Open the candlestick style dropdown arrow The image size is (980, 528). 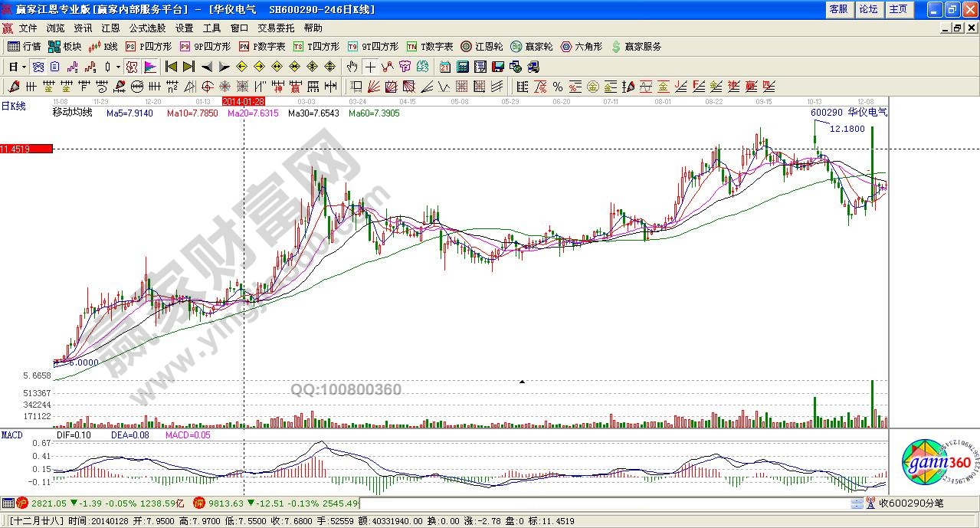(x=118, y=67)
